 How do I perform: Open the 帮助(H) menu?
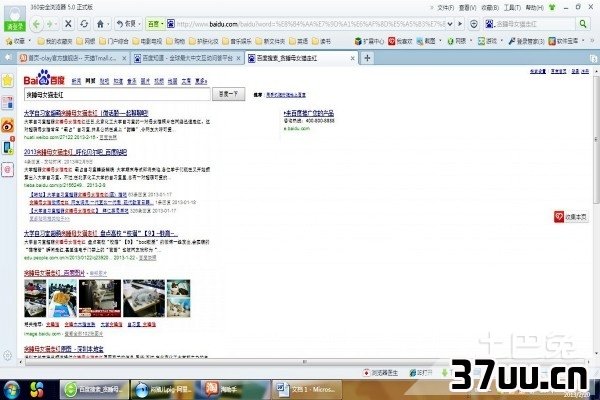tap(534, 8)
